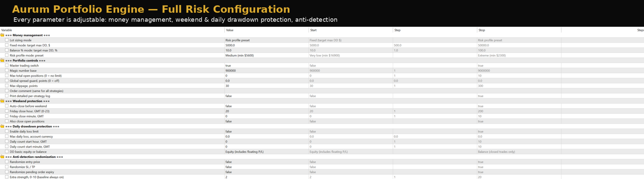Select Start cell 'Fixed (target max DD $)'
The image size is (644, 179).
(x=351, y=40)
